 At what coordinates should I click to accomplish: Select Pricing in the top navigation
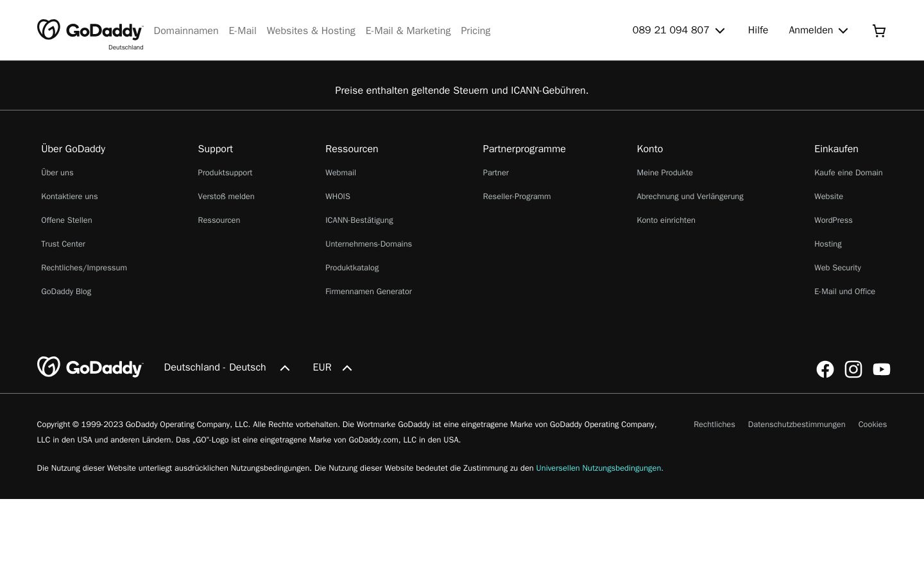[x=475, y=31]
